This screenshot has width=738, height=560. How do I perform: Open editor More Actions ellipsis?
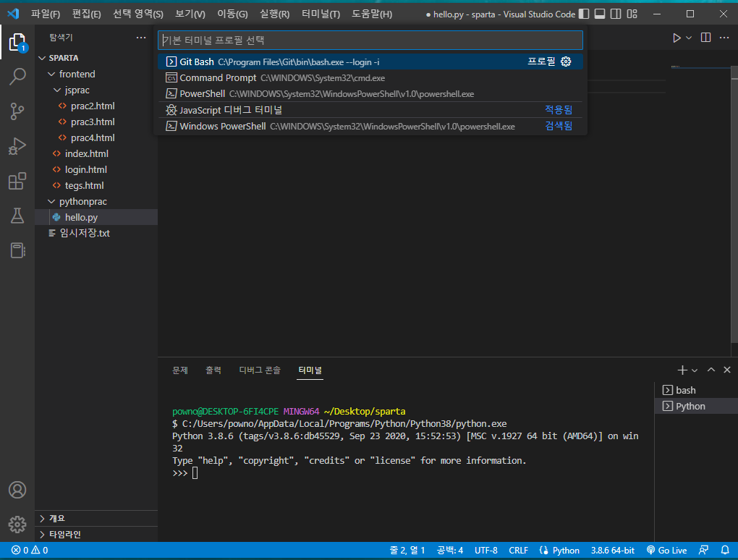pyautogui.click(x=724, y=38)
